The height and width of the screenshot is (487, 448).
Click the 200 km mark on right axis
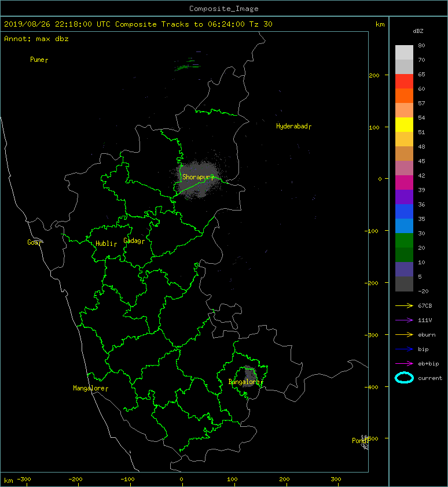(x=374, y=75)
